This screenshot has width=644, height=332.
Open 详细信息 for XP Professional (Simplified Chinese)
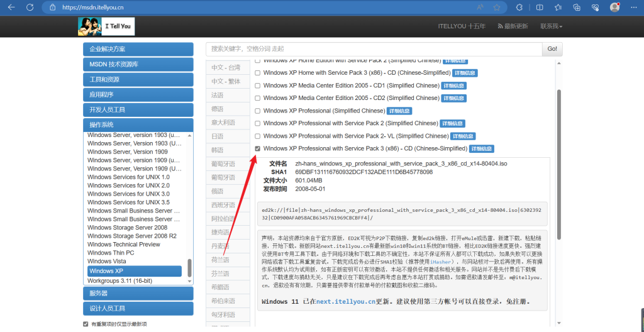click(399, 111)
